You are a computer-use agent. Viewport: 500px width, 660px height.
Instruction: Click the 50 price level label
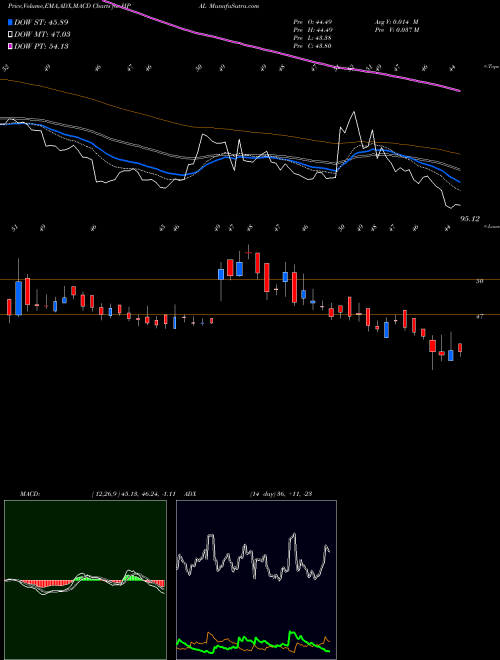click(479, 281)
